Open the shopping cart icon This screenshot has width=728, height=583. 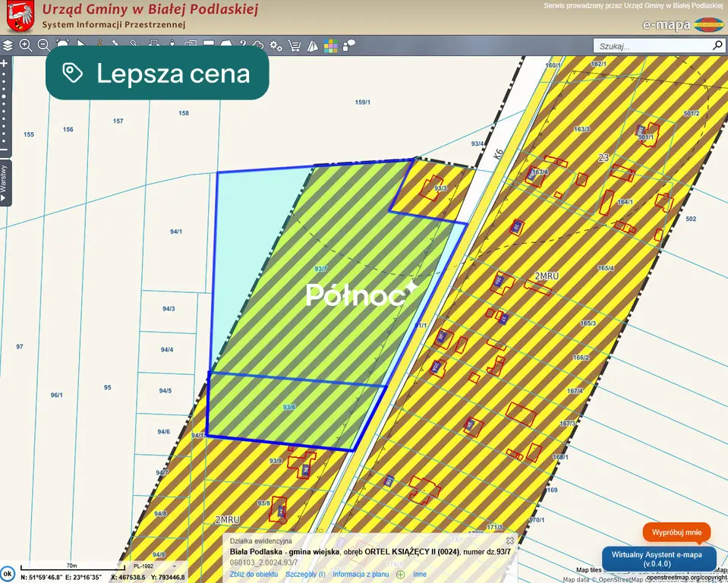[x=294, y=46]
